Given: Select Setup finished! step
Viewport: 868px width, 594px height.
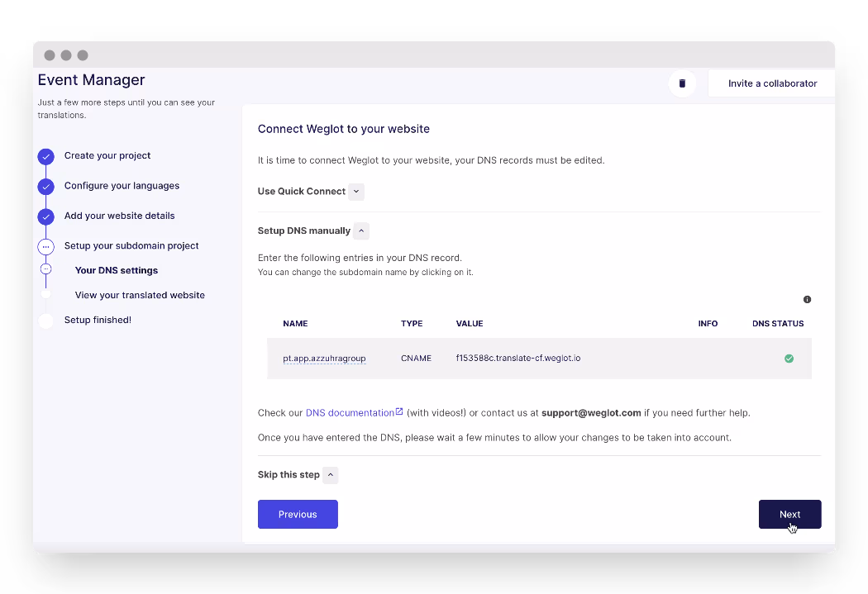Looking at the screenshot, I should tap(98, 320).
